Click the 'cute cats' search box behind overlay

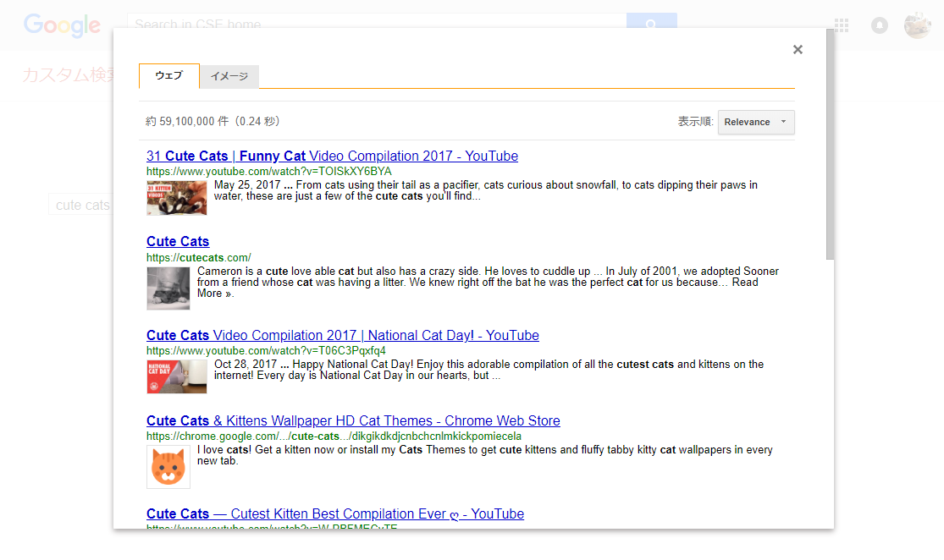pyautogui.click(x=81, y=205)
